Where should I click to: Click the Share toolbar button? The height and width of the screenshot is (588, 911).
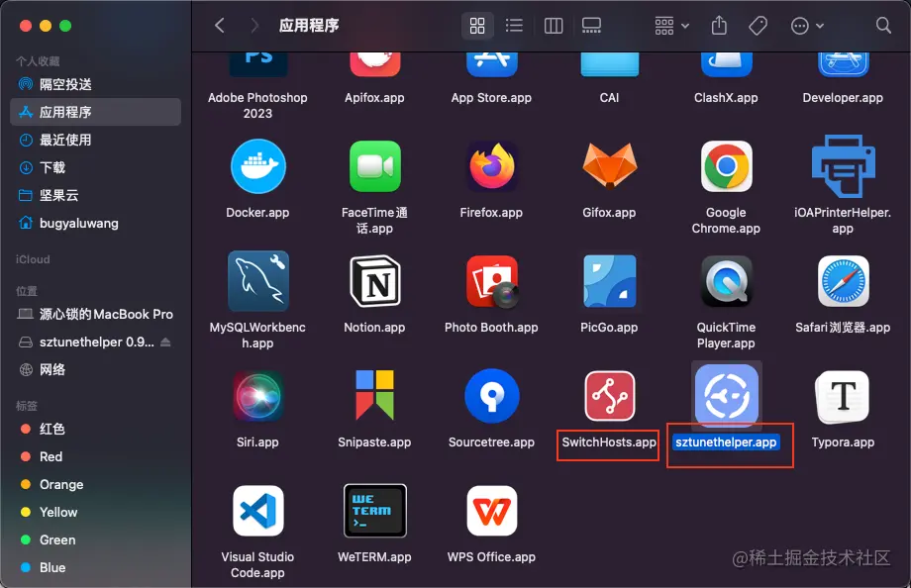coord(719,26)
